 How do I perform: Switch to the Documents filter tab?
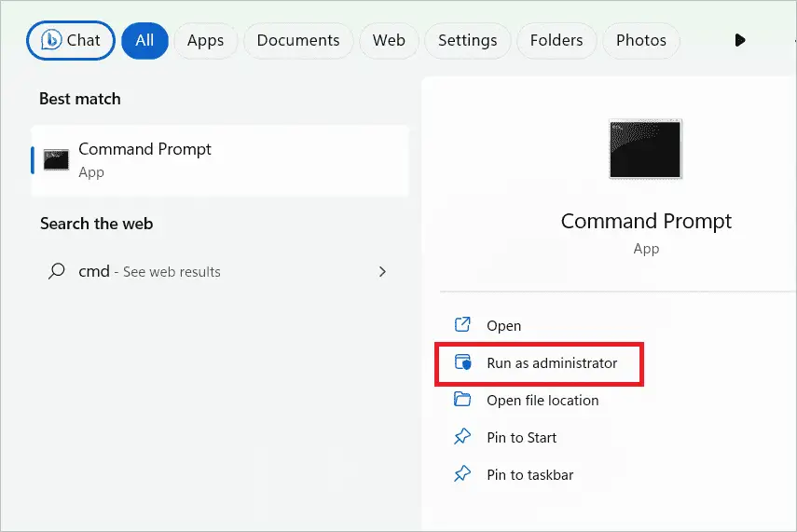tap(298, 40)
